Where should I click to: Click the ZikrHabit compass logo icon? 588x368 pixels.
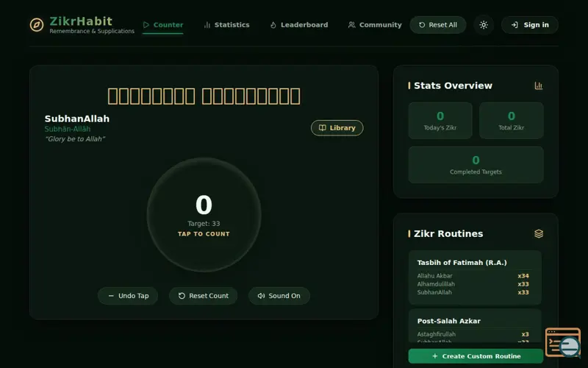(37, 25)
